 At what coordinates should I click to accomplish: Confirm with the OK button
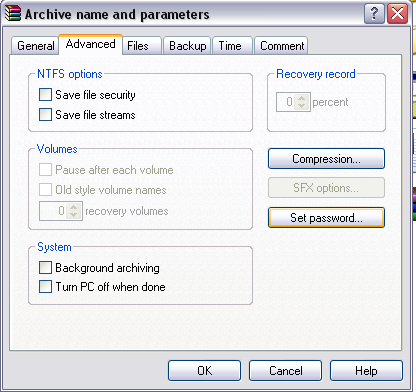point(204,371)
